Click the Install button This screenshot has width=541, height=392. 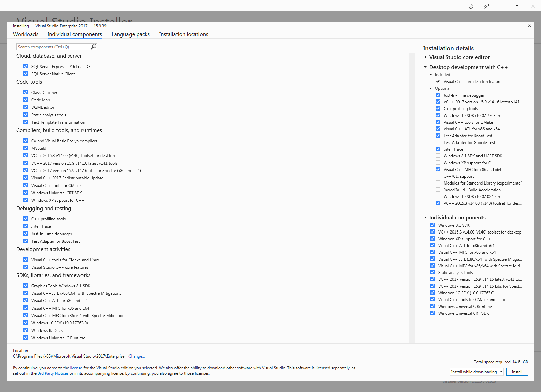coord(517,372)
